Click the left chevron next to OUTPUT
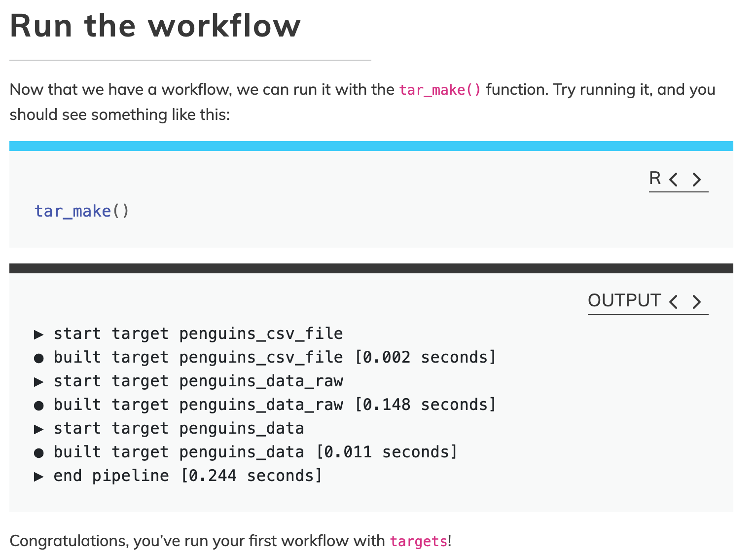The width and height of the screenshot is (756, 557). click(x=674, y=301)
